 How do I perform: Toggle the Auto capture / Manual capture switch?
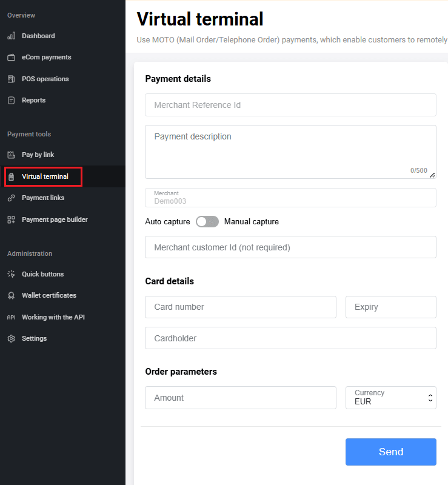tap(207, 222)
